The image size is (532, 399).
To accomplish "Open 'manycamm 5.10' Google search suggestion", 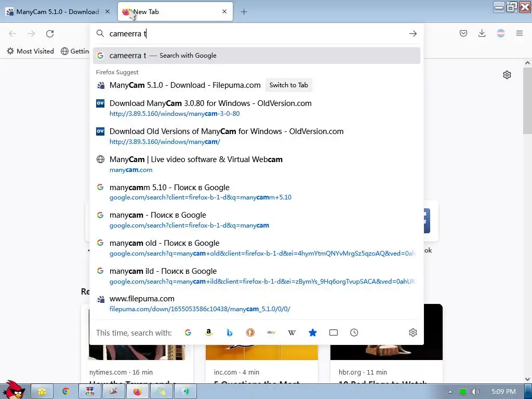I will click(257, 192).
